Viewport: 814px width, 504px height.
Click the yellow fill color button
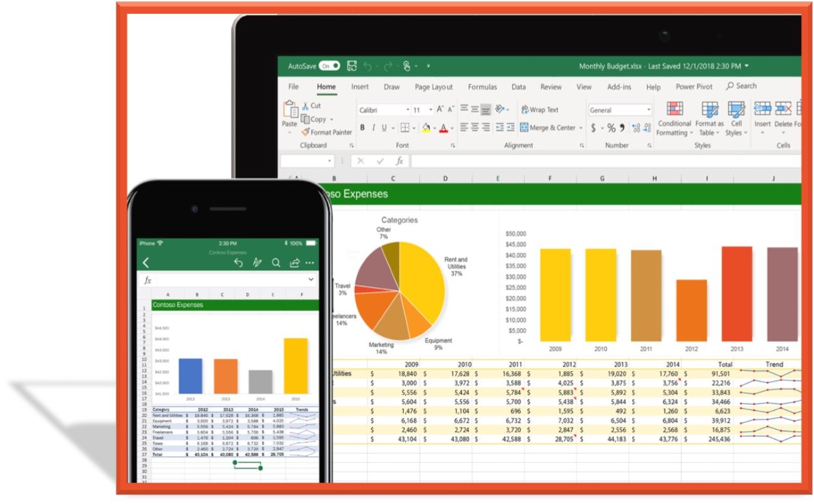(x=426, y=128)
